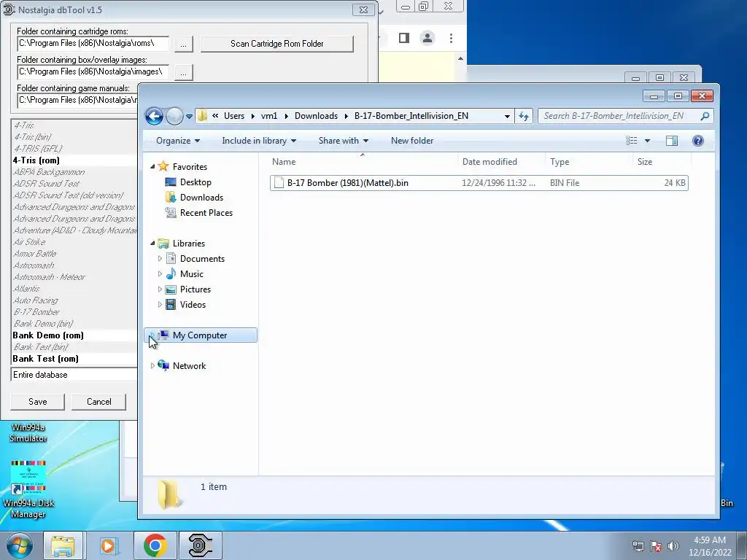Select My Computer in the navigation pane
The width and height of the screenshot is (747, 560).
coord(201,335)
